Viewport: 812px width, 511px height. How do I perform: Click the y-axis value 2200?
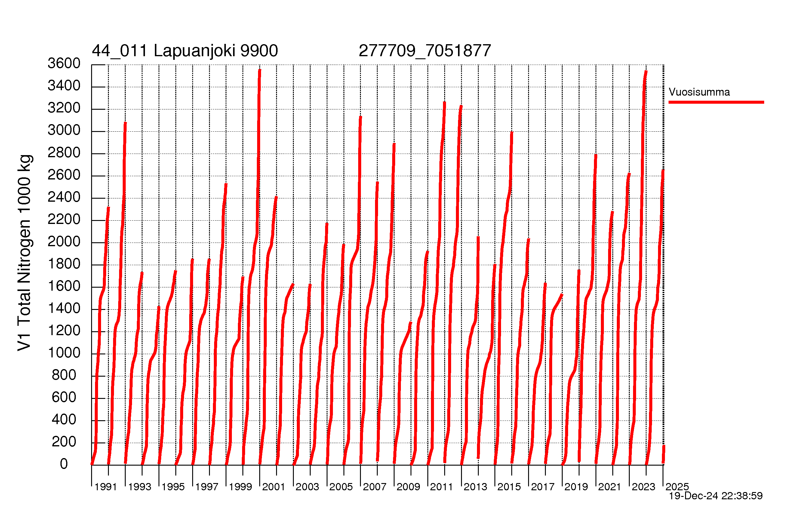[x=64, y=219]
